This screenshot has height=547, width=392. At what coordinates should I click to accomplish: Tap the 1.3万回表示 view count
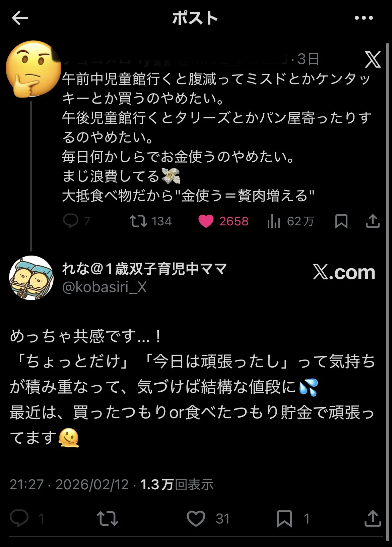(x=177, y=484)
